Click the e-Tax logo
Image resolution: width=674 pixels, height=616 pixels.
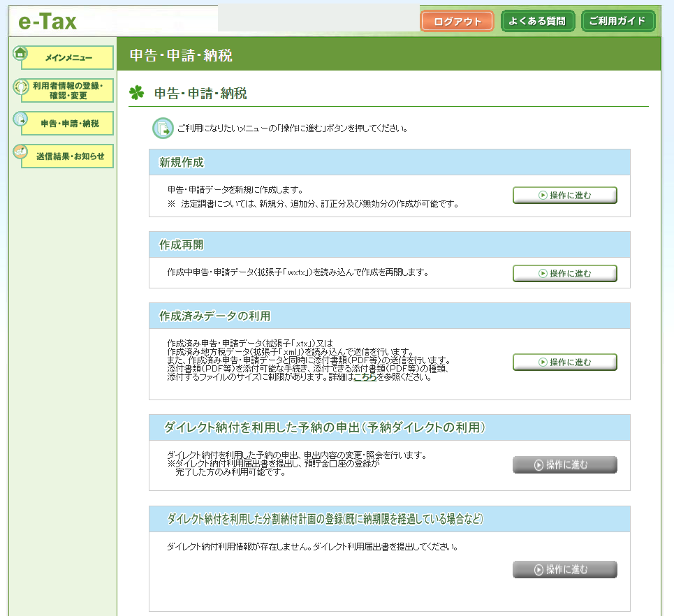(x=47, y=22)
